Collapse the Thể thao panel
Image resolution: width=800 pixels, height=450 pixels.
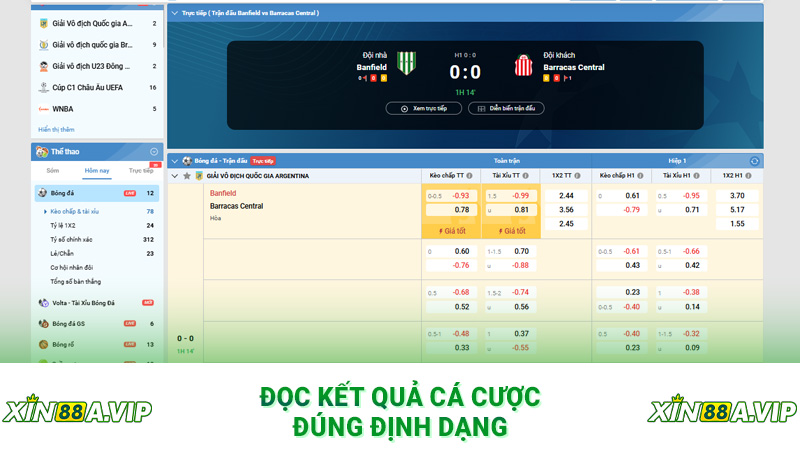(154, 152)
